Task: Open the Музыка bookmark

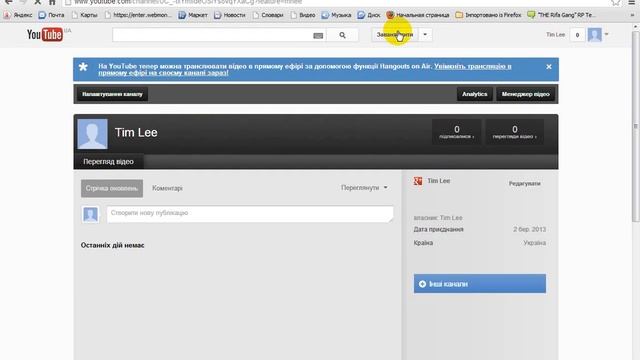Action: (x=336, y=15)
